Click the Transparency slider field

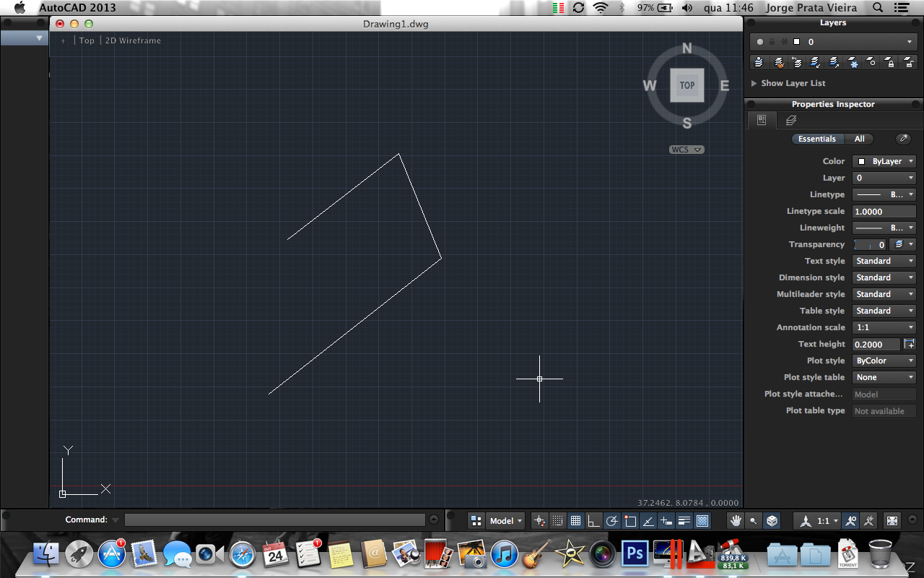(870, 244)
